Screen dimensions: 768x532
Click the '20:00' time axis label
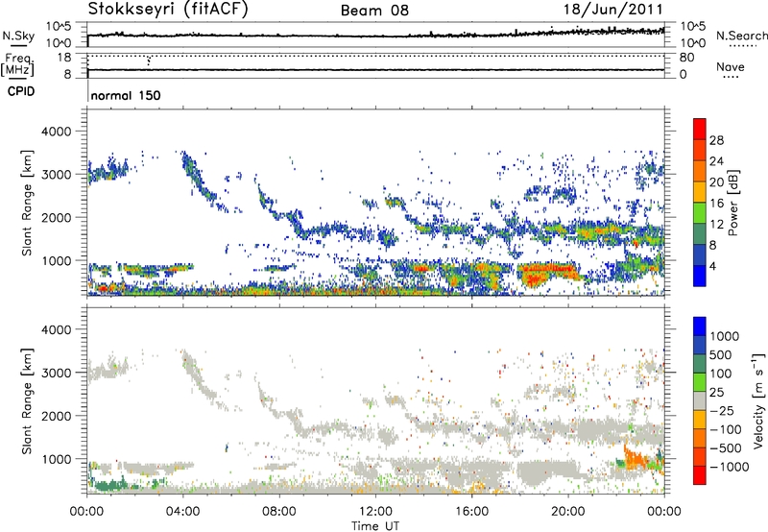click(568, 512)
